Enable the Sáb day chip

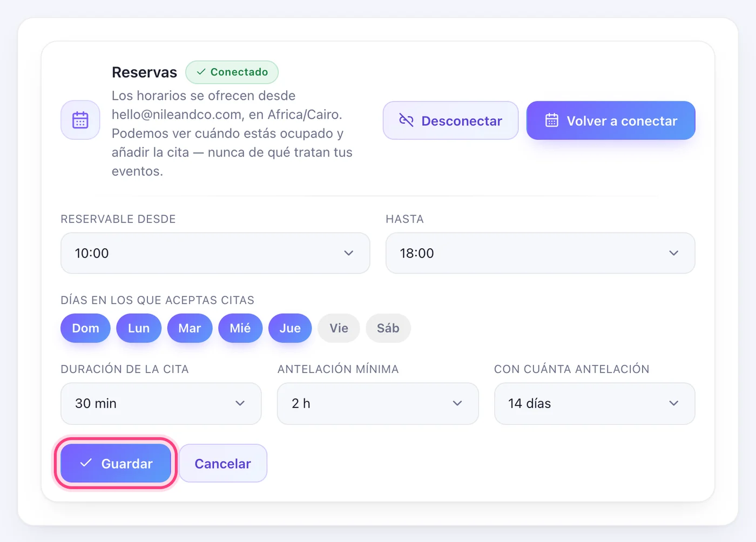point(388,328)
